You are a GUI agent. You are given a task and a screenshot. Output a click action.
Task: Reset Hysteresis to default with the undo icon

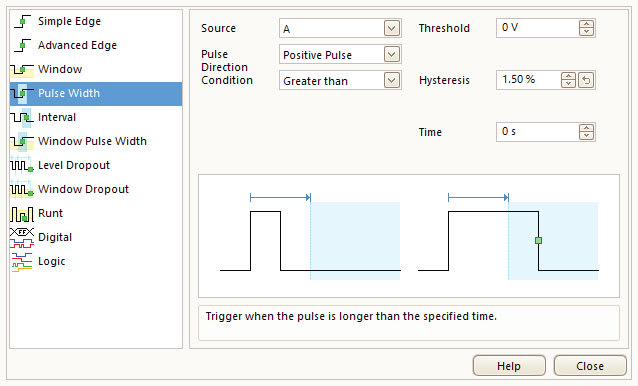coord(586,80)
